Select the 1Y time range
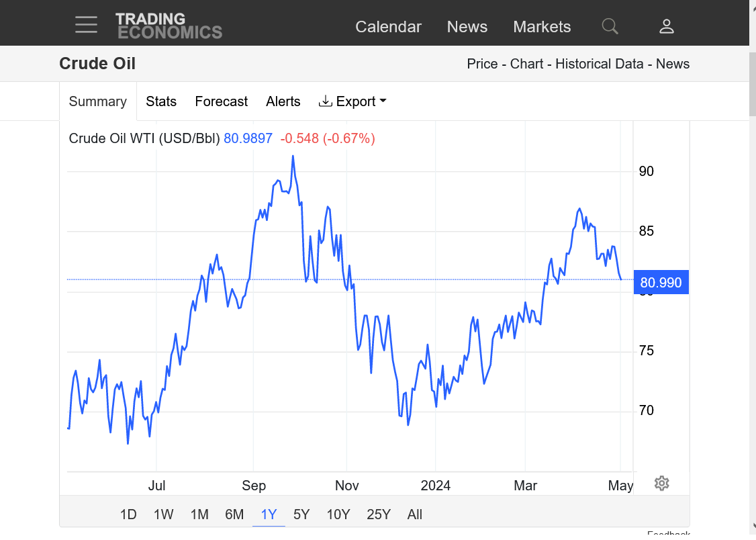Viewport: 756px width, 540px height. coord(269,514)
